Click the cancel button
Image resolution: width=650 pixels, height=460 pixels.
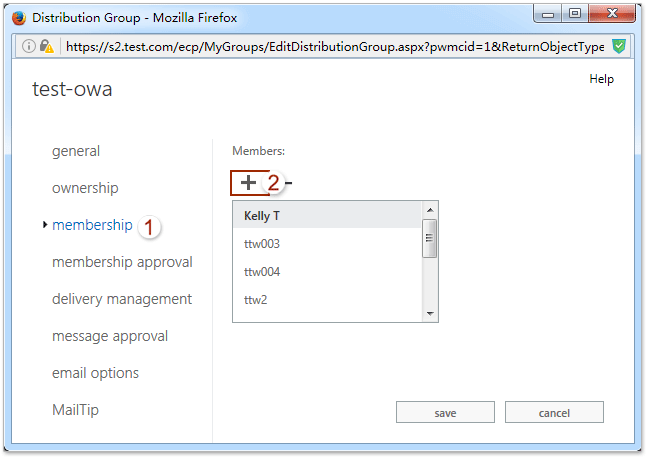(554, 412)
